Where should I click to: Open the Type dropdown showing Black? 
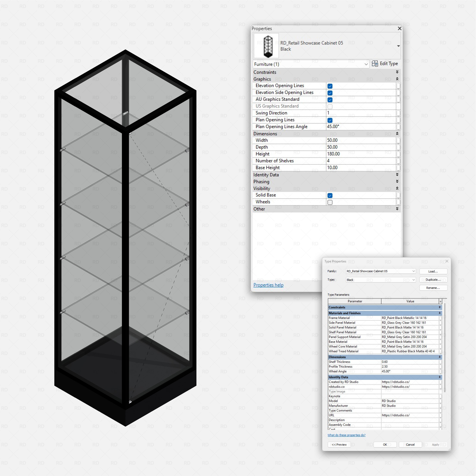coord(381,280)
